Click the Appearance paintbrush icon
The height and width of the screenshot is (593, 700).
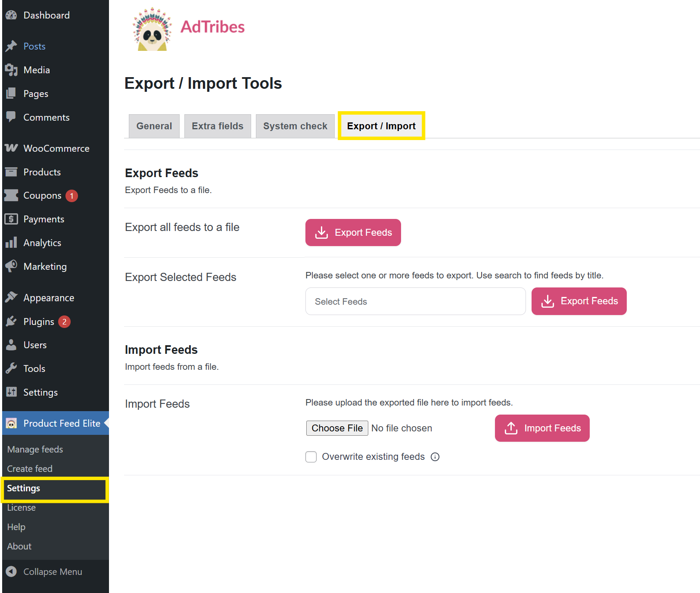coord(11,297)
